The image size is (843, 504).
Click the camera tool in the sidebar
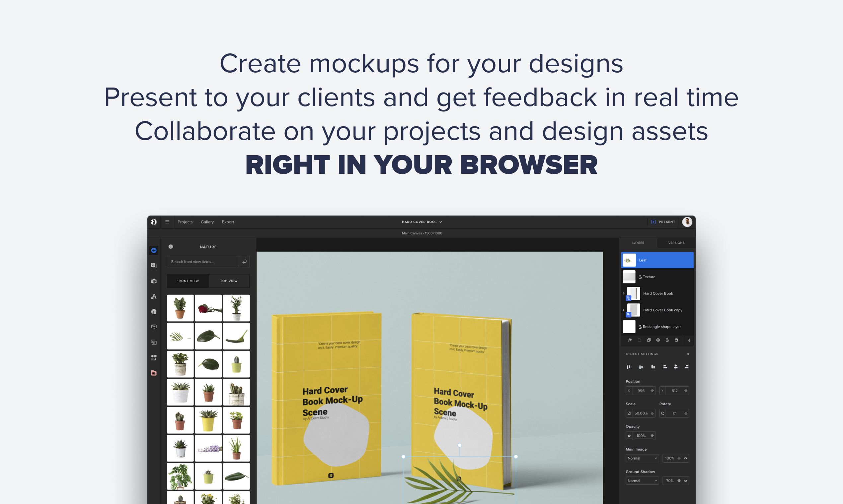(x=154, y=281)
